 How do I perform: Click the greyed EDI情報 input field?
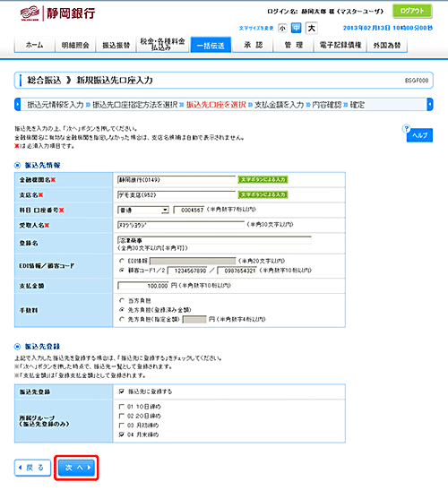pos(193,262)
